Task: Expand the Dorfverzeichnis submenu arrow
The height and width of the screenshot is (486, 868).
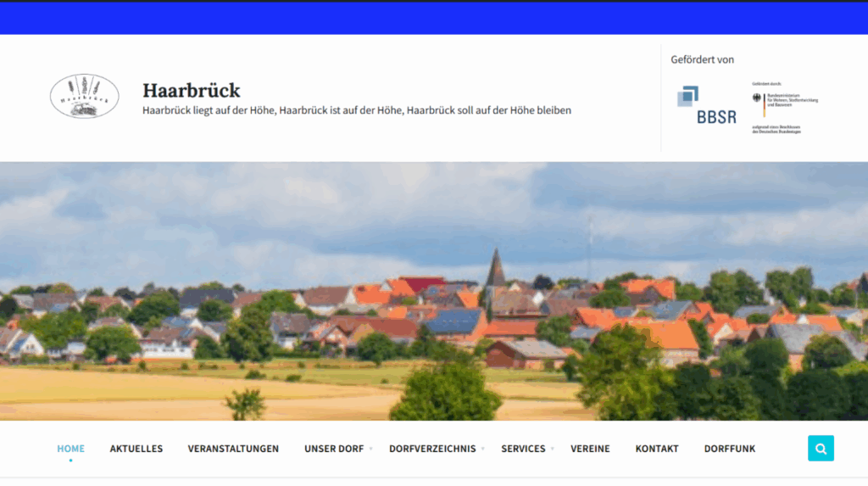Action: point(483,449)
